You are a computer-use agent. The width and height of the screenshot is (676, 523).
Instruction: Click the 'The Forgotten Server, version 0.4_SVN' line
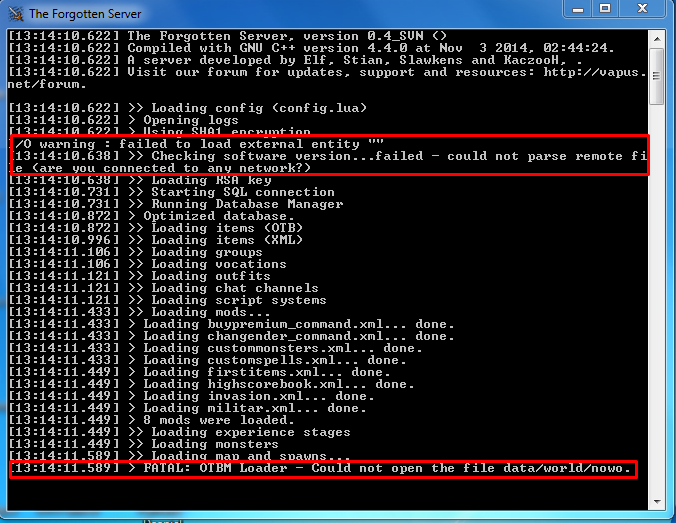click(x=228, y=36)
